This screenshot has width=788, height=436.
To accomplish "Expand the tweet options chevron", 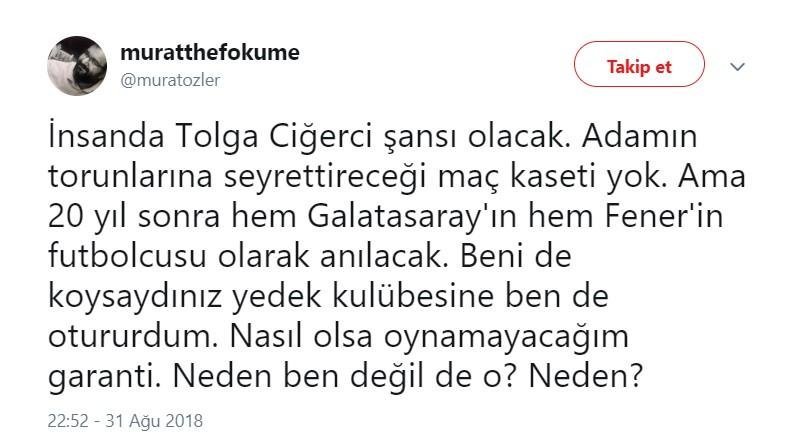I will [x=738, y=67].
